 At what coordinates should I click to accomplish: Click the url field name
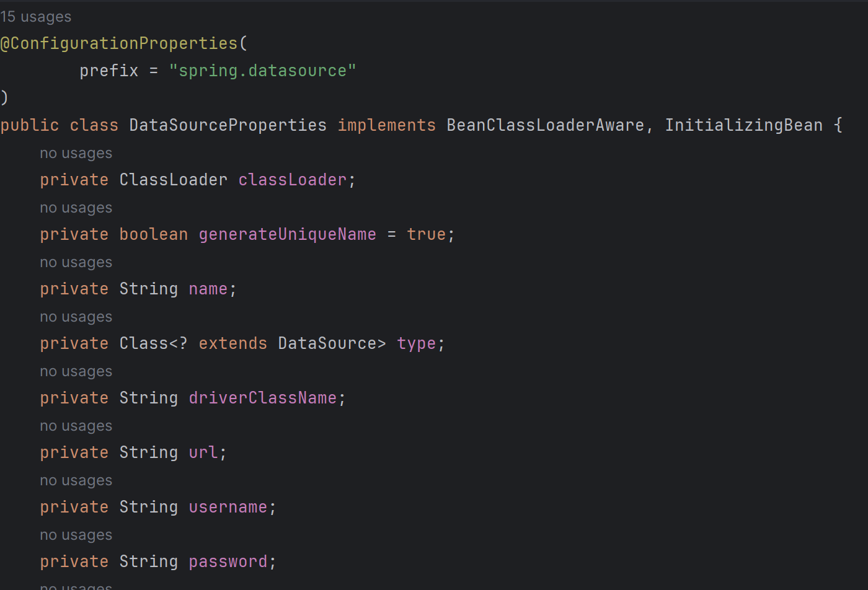[203, 452]
